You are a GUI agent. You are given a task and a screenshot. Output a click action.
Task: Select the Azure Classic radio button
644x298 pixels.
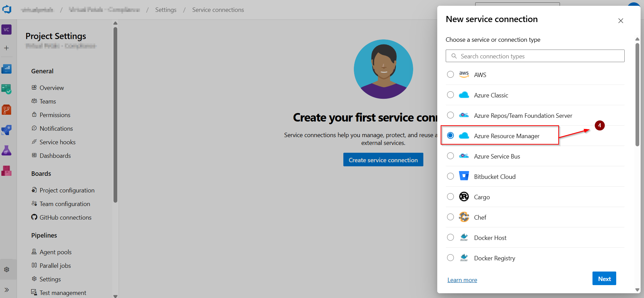pos(450,95)
